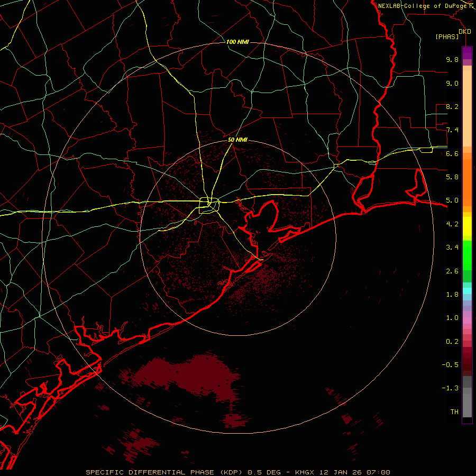The image size is (476, 476).
Task: Click the 12 JAN 26 07:00 timestamp
Action: 354,472
